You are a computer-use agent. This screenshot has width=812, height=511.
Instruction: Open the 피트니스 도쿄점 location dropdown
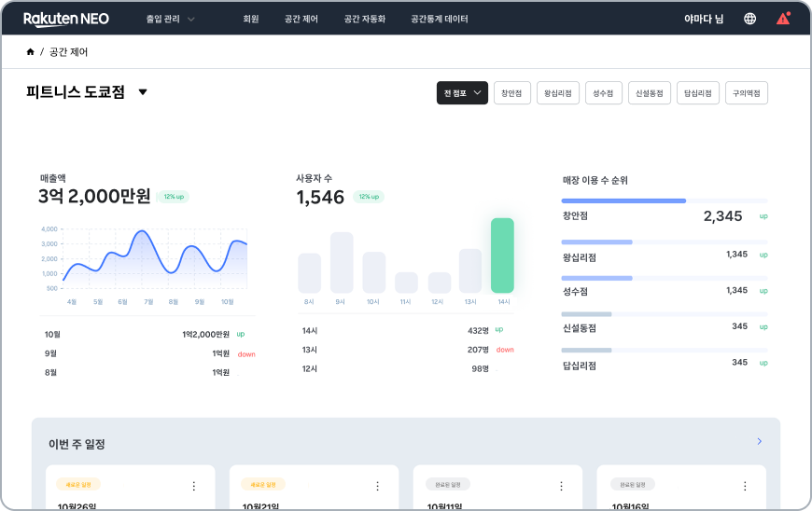143,92
